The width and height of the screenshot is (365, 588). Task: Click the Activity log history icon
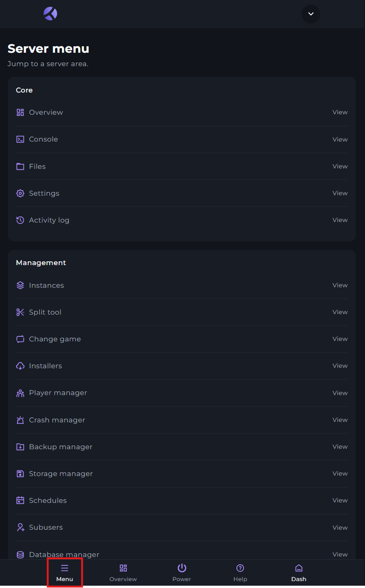point(20,220)
